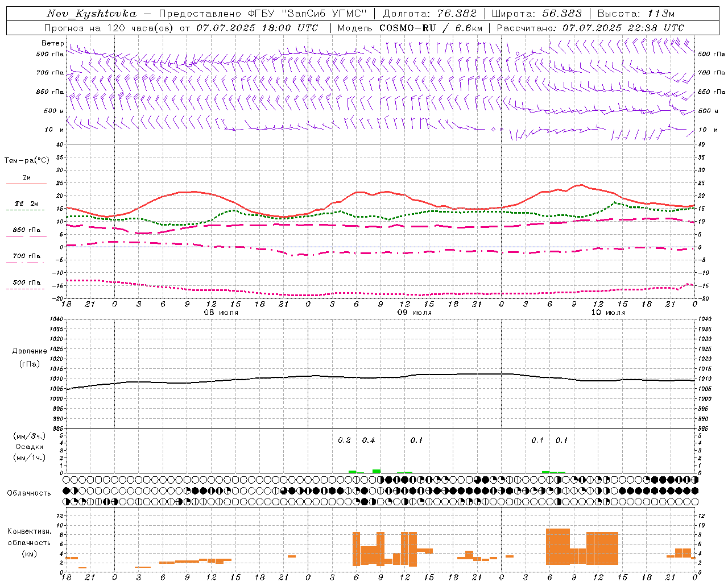Viewport: 728px width, 582px height.
Task: Click the elevation value Высота: 113м
Action: pyautogui.click(x=636, y=14)
